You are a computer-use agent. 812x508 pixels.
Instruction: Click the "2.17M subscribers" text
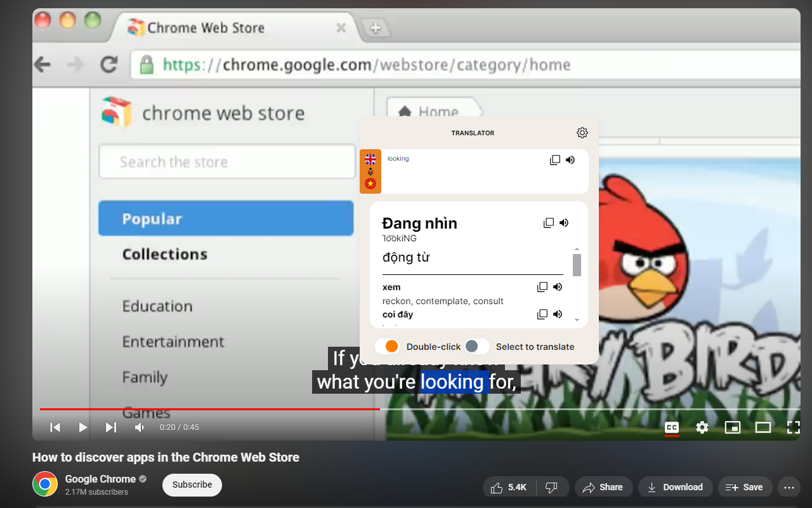point(96,492)
